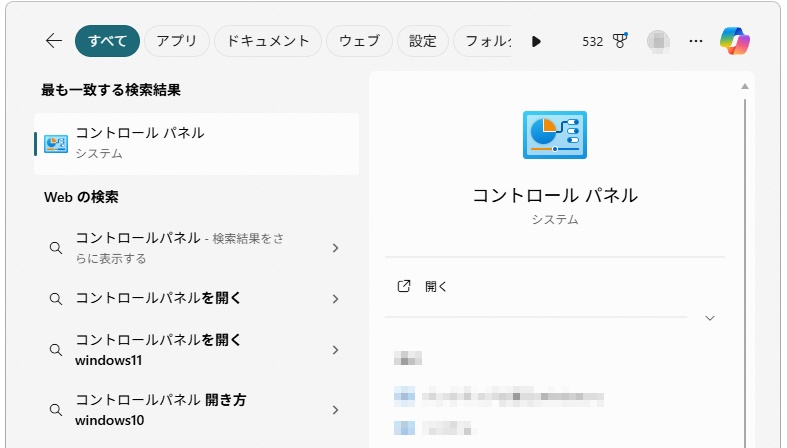
Task: Click magnifier icon beside 開き方 windows10
Action: (x=56, y=410)
